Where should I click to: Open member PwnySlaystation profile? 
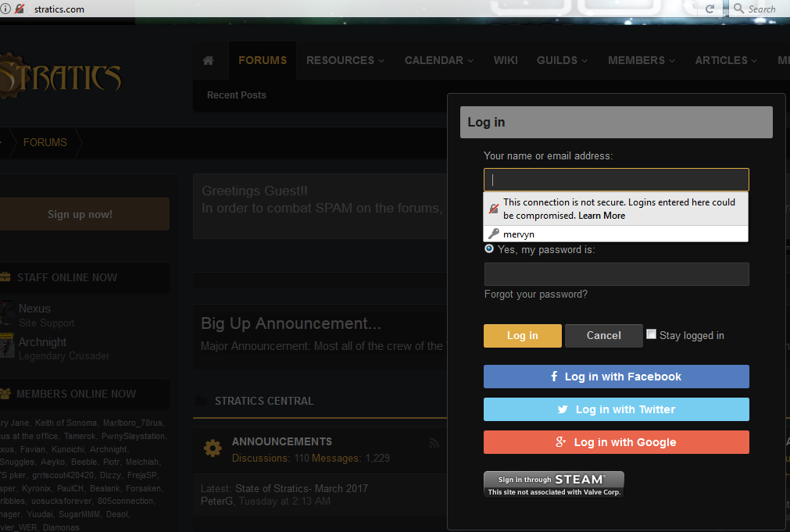pyautogui.click(x=133, y=436)
